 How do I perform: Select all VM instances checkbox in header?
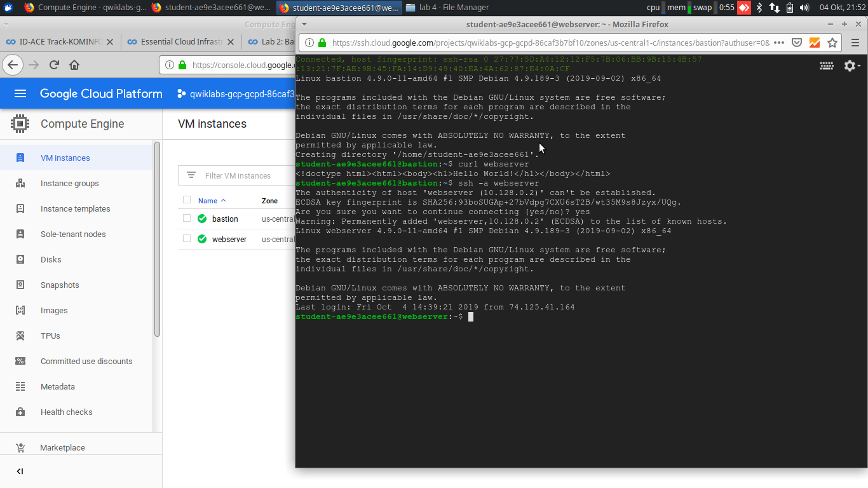pos(186,200)
